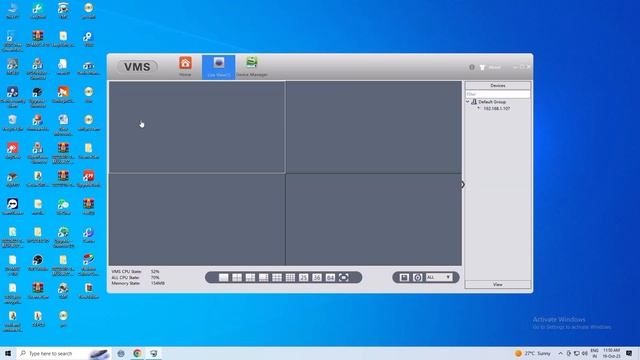The width and height of the screenshot is (640, 360).
Task: Click the save view floppy icon
Action: click(404, 278)
